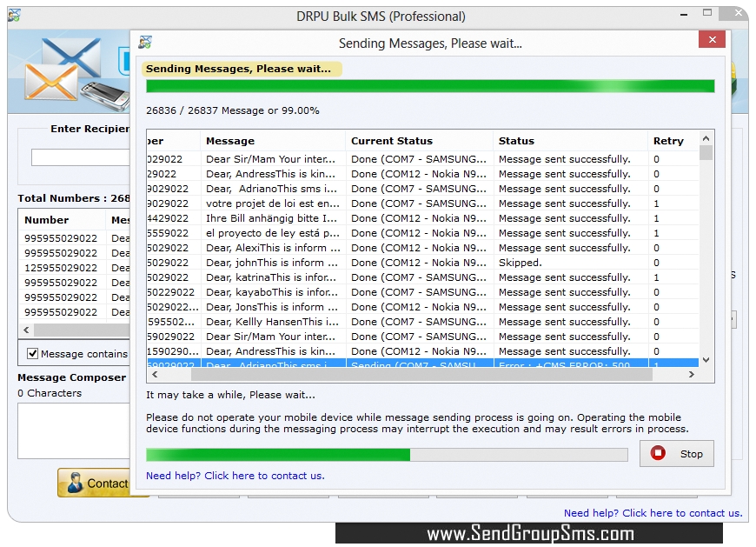Image resolution: width=756 pixels, height=547 pixels.
Task: Click left scroll arrow in number list
Action: pos(27,330)
